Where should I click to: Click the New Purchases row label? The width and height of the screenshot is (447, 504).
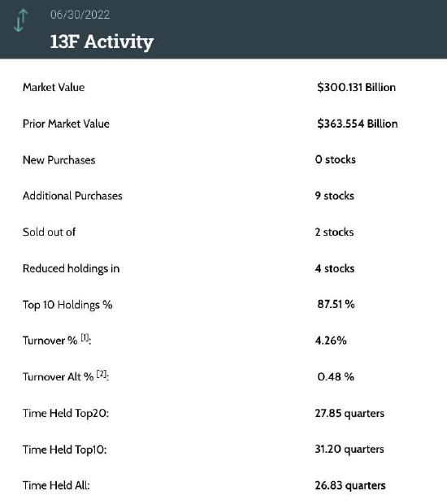point(59,160)
